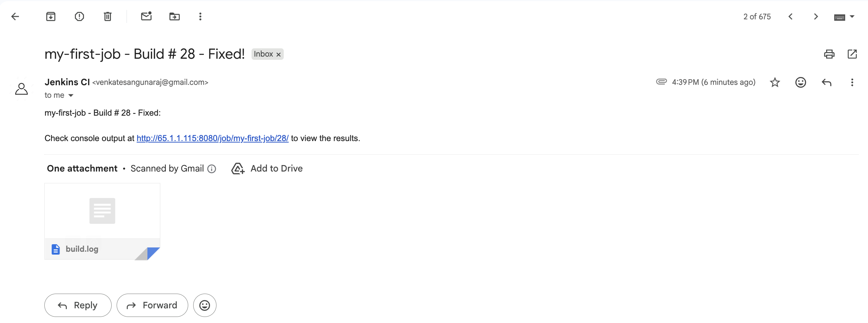Screen dimensions: 868x323
Task: Go back to inbox with back arrow
Action: click(15, 16)
